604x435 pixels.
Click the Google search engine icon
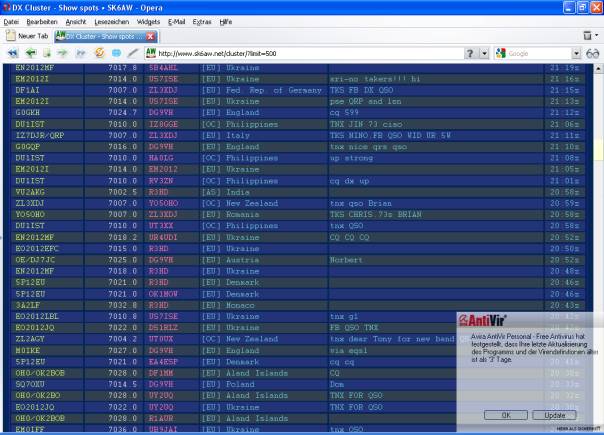pyautogui.click(x=501, y=53)
